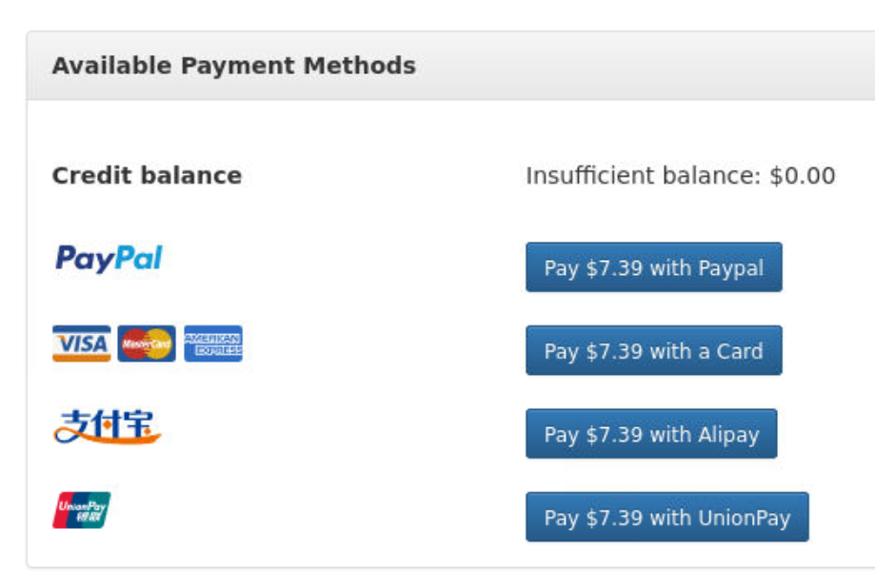Choose Pay $7.39 with Alipay
The height and width of the screenshot is (588, 875).
click(651, 434)
